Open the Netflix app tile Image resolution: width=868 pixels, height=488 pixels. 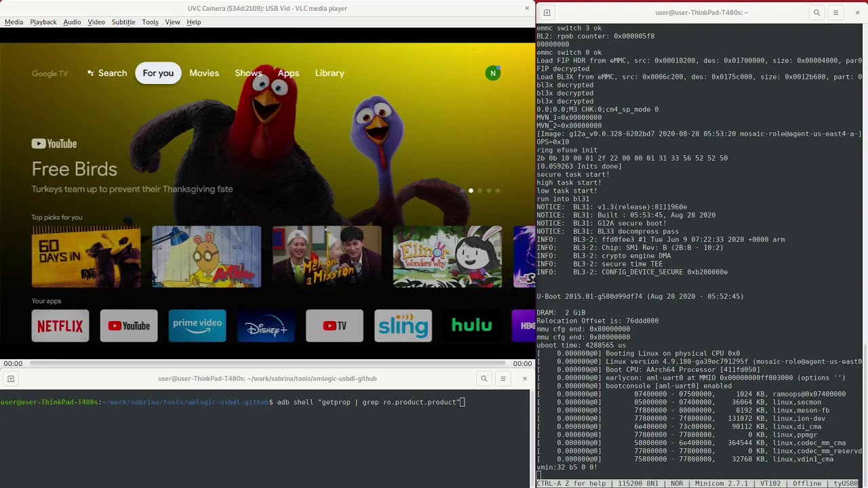tap(60, 326)
